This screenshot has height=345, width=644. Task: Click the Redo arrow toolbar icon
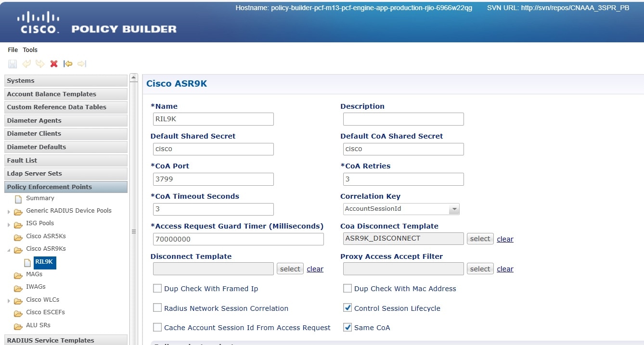click(x=40, y=64)
